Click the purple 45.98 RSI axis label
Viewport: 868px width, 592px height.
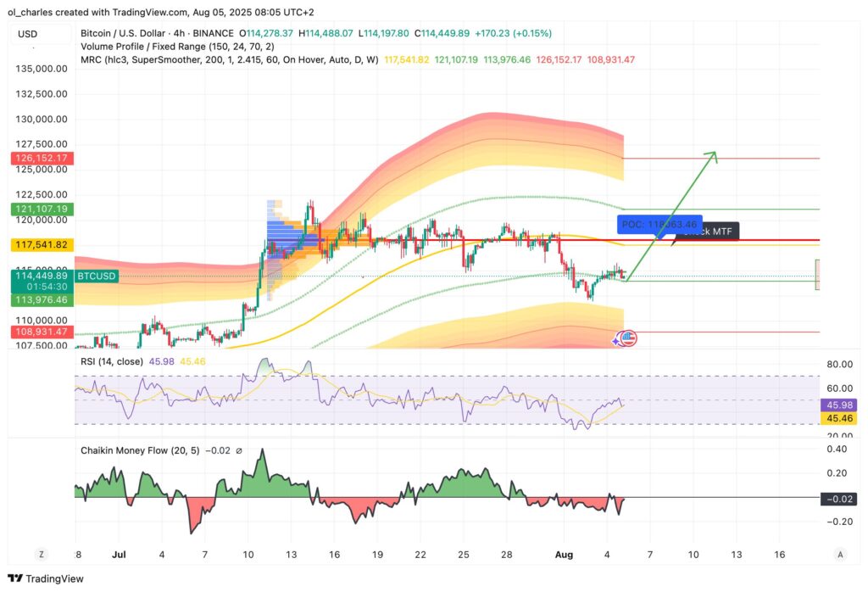tap(839, 405)
